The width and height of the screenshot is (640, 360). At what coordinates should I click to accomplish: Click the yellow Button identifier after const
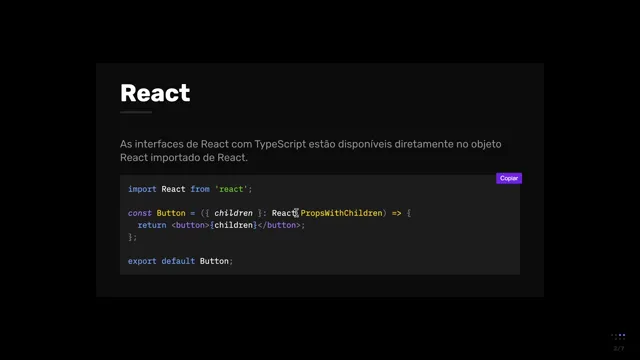pos(171,213)
